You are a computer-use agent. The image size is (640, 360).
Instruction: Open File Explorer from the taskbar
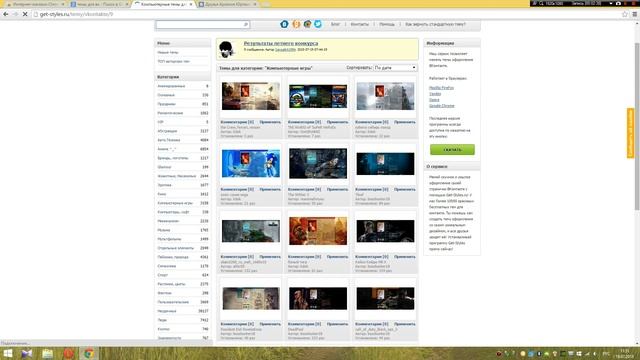47,353
